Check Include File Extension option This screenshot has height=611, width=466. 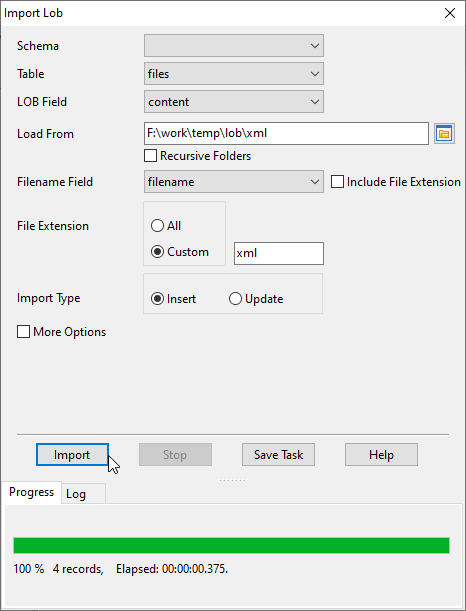point(337,182)
